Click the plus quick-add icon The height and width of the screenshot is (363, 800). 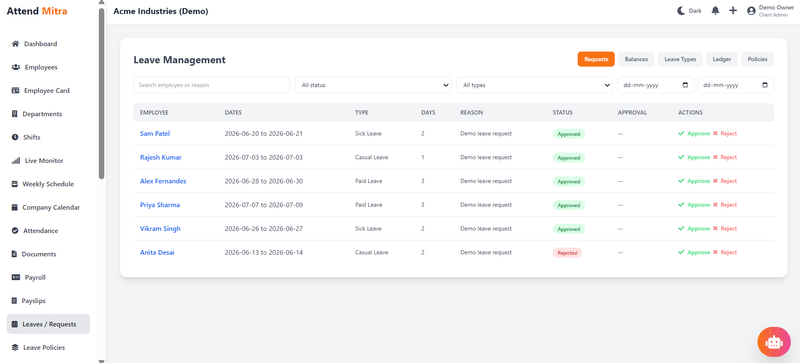tap(733, 11)
